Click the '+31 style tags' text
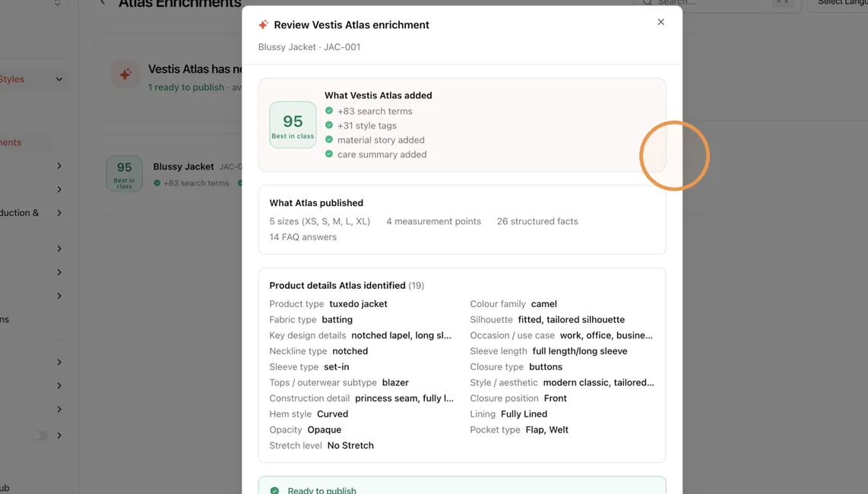Viewport: 868px width, 494px height. click(367, 125)
